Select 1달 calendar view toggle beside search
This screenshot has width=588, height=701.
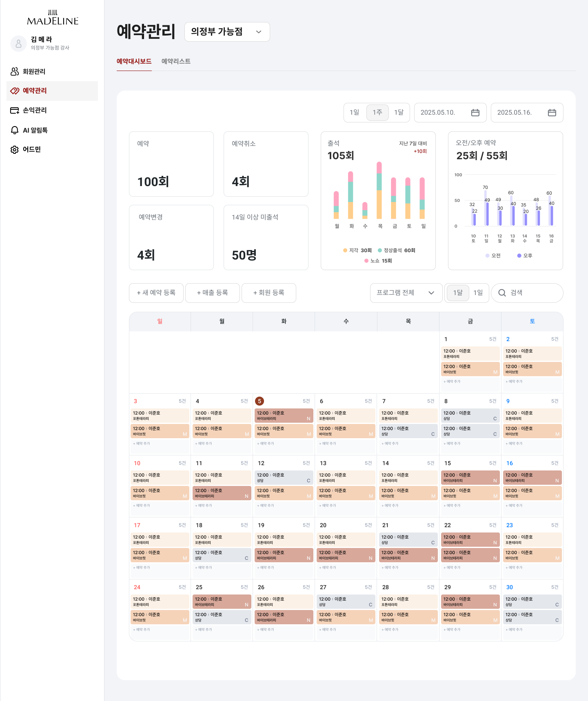pyautogui.click(x=458, y=293)
